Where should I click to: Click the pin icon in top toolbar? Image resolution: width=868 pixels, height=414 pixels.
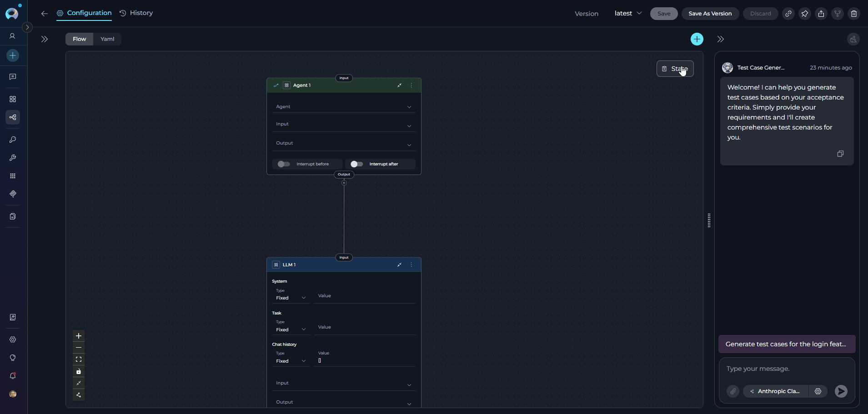coord(804,14)
